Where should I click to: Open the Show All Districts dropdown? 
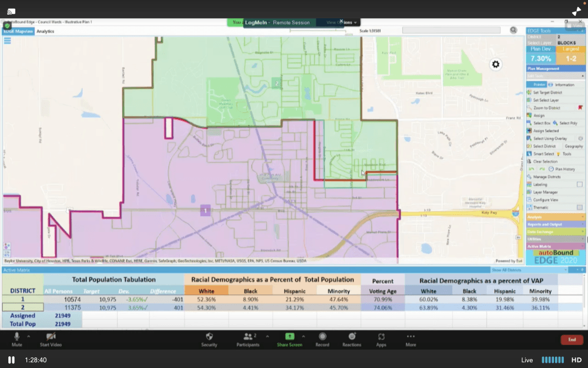[x=529, y=270]
